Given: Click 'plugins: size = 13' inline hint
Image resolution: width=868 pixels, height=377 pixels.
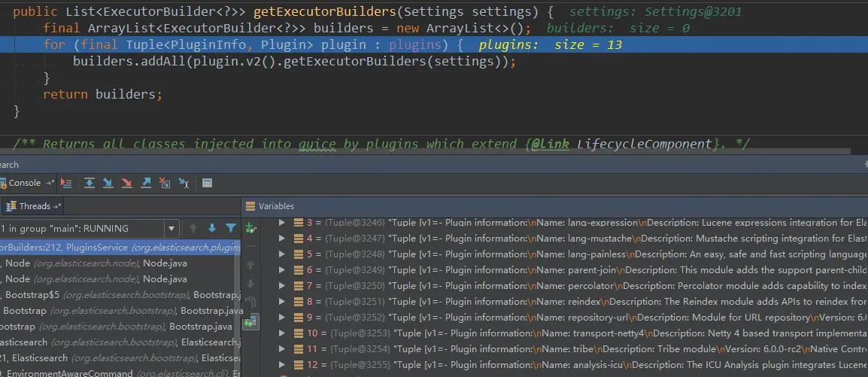Looking at the screenshot, I should 551,45.
